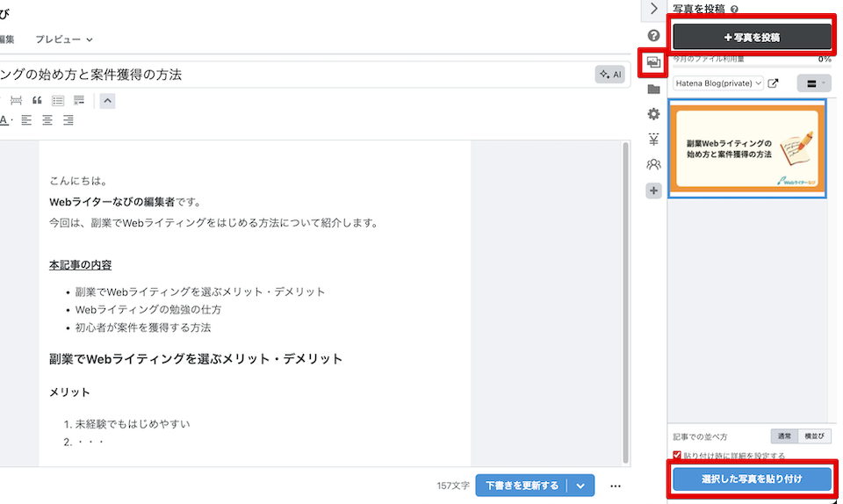
Task: Expand the arrow next to 下書きを更新する
Action: (580, 486)
